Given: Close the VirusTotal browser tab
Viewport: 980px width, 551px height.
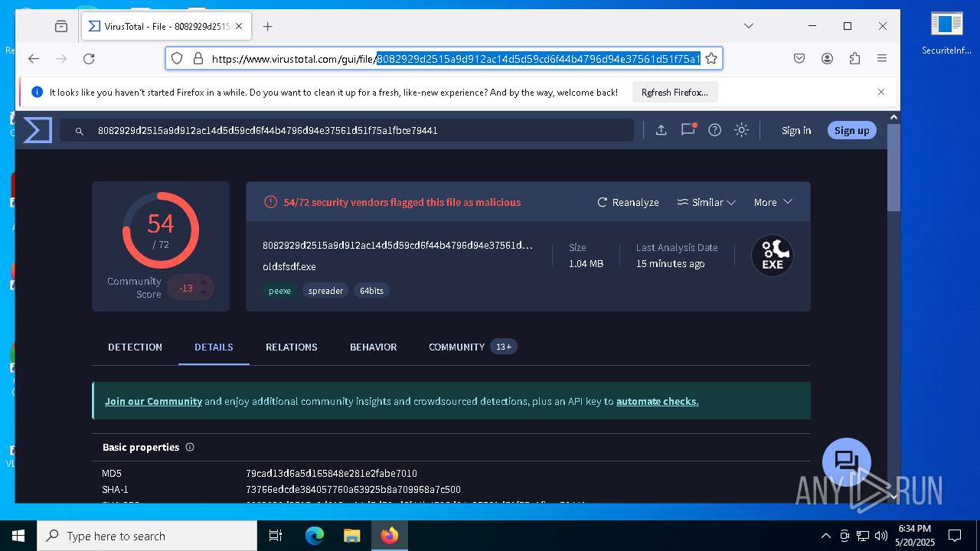Looking at the screenshot, I should tap(239, 26).
